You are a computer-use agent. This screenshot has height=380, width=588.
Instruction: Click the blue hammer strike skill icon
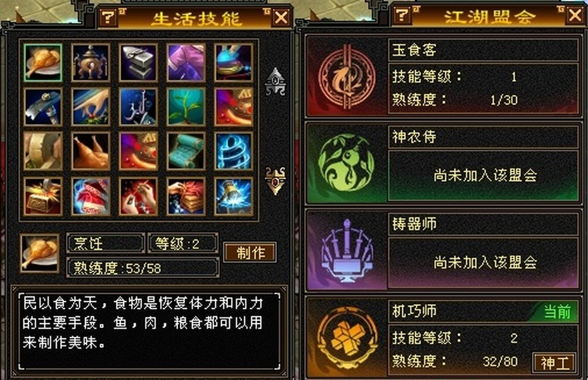[x=234, y=196]
